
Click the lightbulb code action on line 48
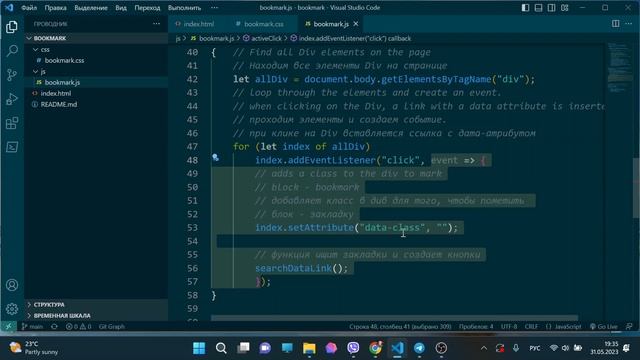point(215,158)
